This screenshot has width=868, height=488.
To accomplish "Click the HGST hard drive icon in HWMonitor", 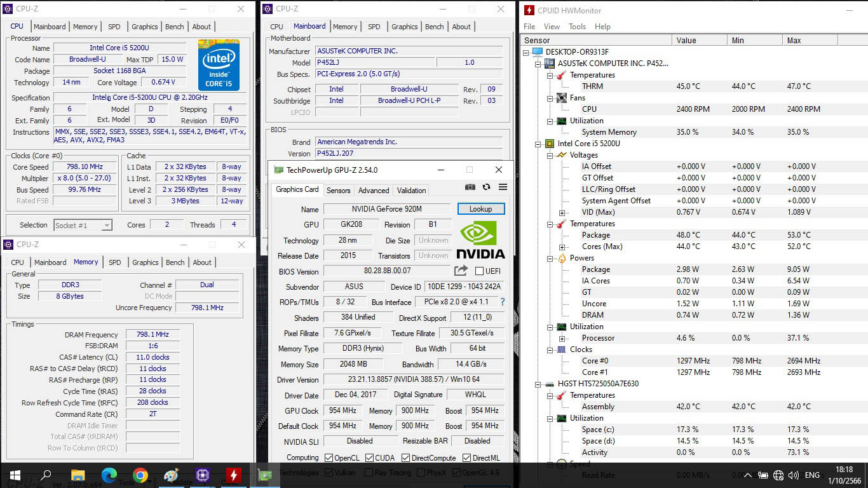I will pyautogui.click(x=549, y=383).
